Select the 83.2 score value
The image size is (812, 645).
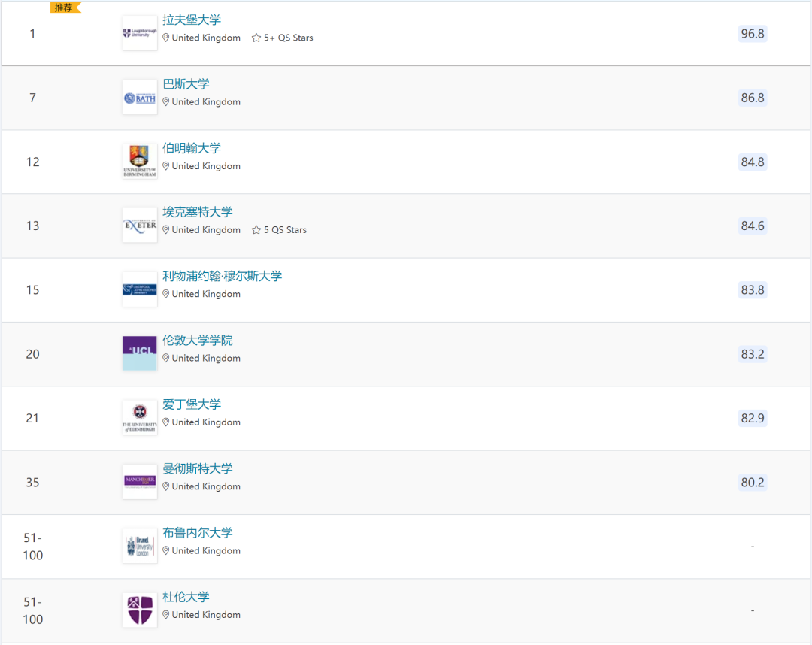click(753, 354)
